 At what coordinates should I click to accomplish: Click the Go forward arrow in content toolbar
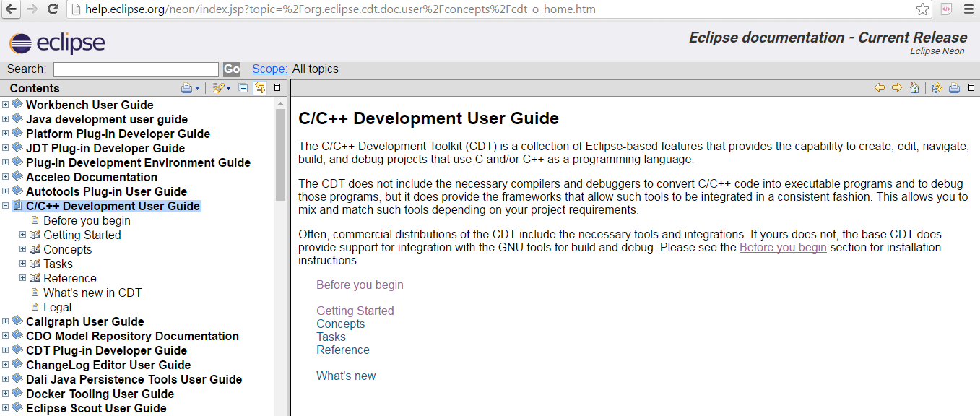pos(896,88)
